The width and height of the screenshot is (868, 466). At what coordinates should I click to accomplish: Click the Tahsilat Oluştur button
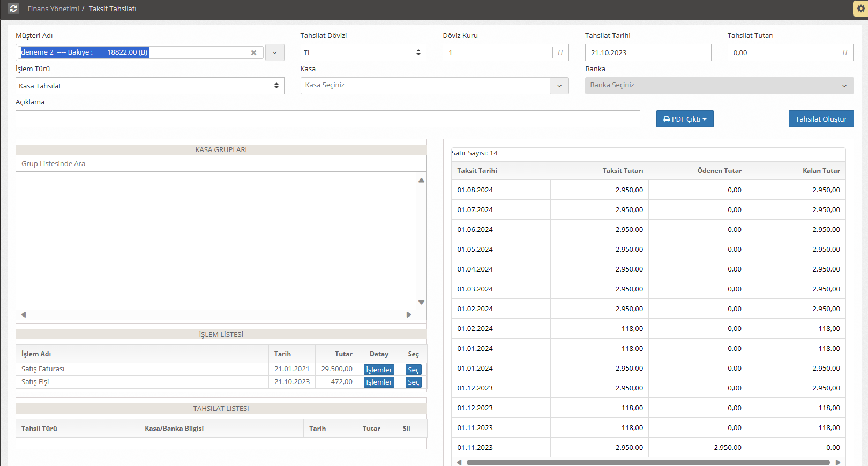pyautogui.click(x=821, y=119)
